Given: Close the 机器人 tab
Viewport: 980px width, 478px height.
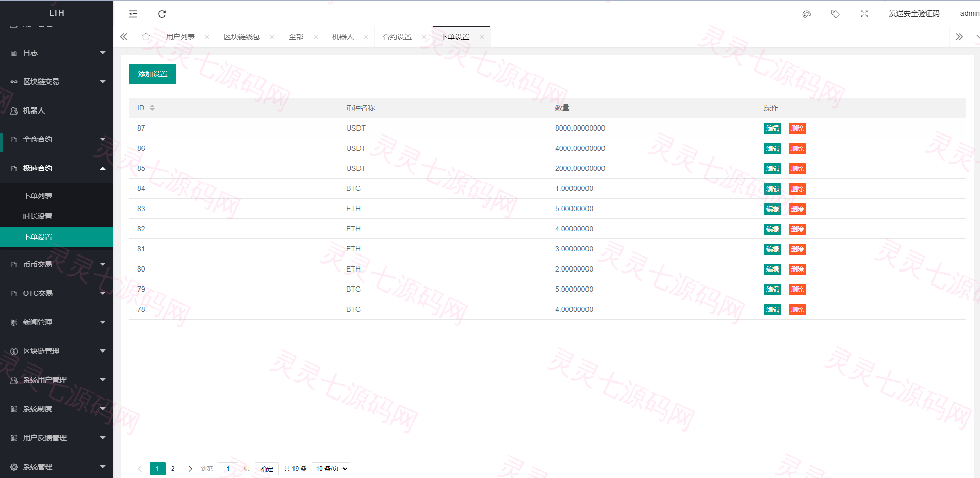Looking at the screenshot, I should tap(366, 37).
